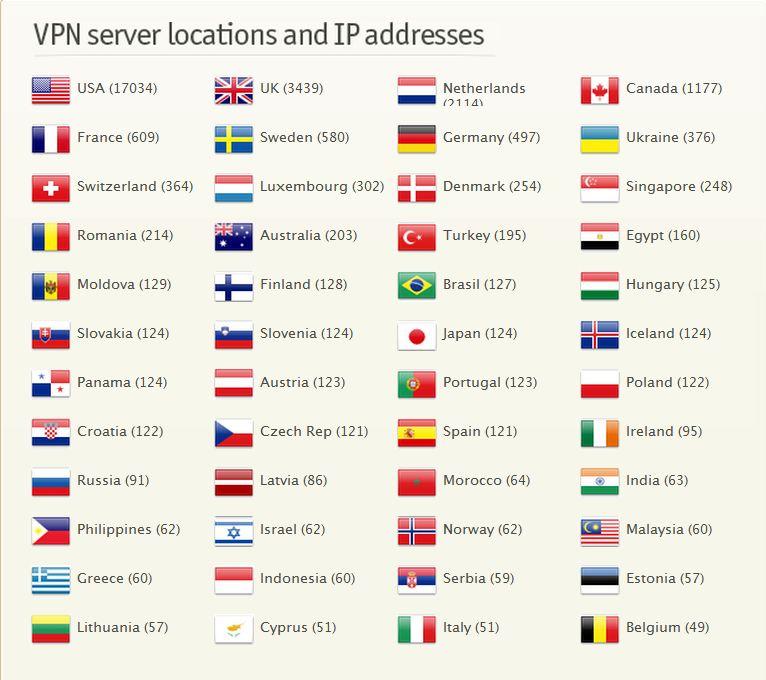Image resolution: width=766 pixels, height=680 pixels.
Task: Select the 'Norway (62)' label
Action: pyautogui.click(x=482, y=530)
